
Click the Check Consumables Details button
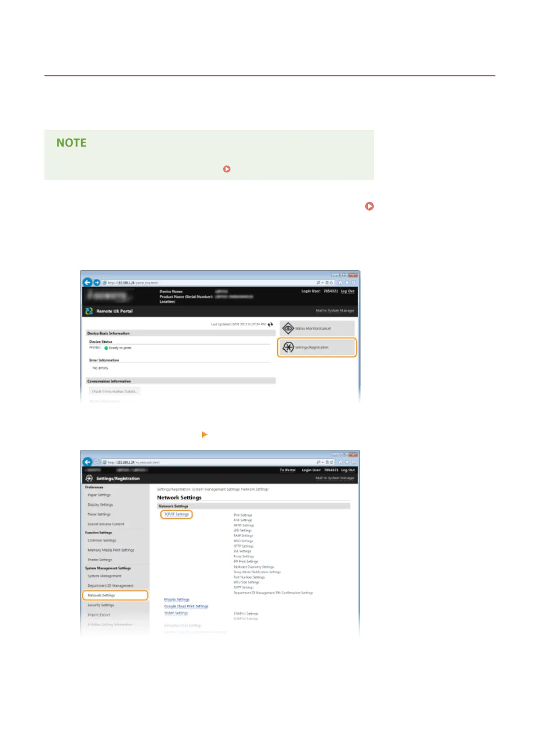[115, 391]
